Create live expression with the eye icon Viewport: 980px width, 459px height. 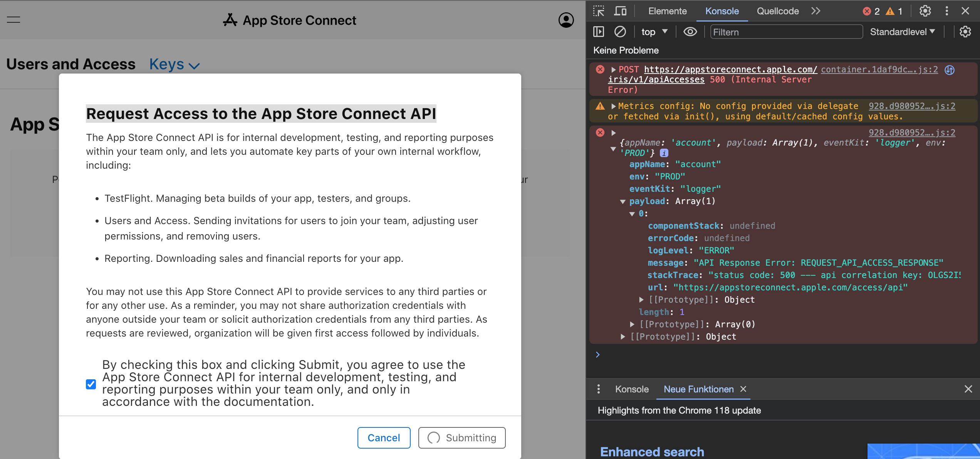(690, 32)
